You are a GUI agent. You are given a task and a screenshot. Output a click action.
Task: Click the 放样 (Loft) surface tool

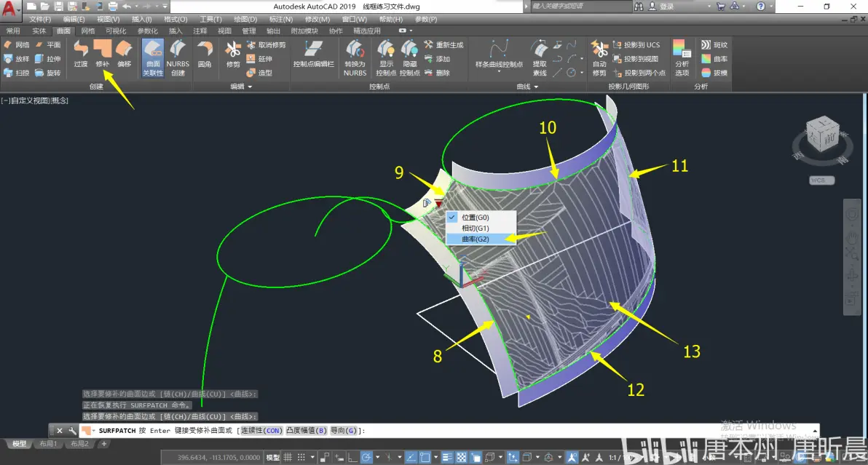(17, 59)
